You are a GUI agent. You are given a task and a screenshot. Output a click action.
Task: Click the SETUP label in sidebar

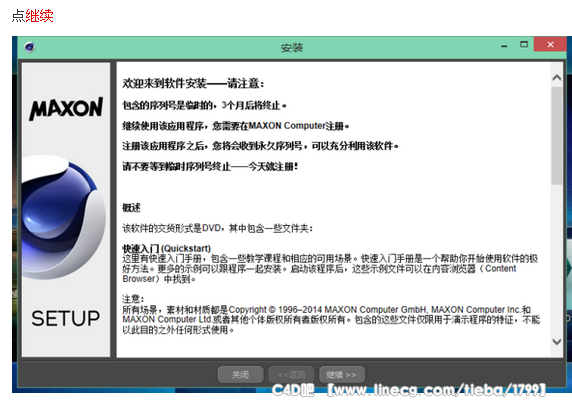(66, 318)
